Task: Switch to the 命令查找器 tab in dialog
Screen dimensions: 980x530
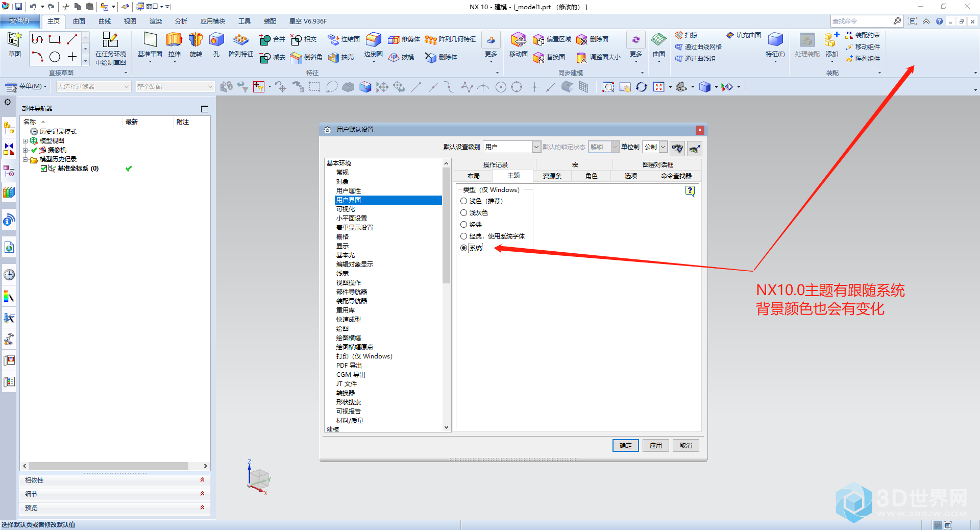Action: coord(676,176)
